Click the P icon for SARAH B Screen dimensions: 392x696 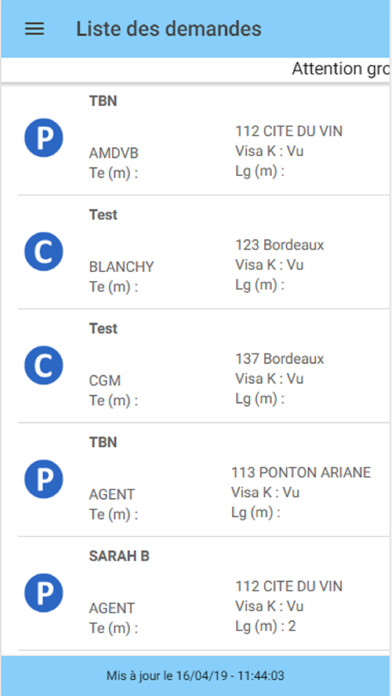44,593
